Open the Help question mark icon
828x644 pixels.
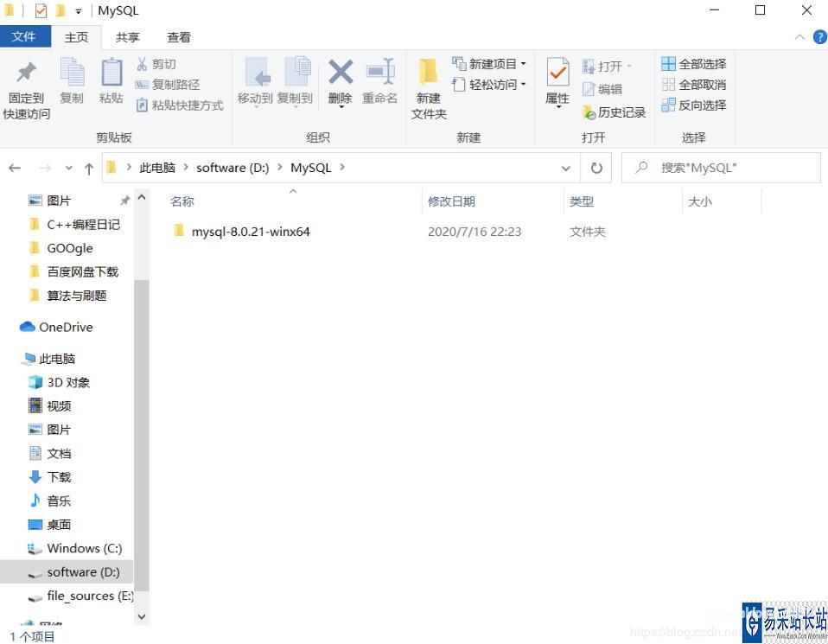[x=819, y=37]
